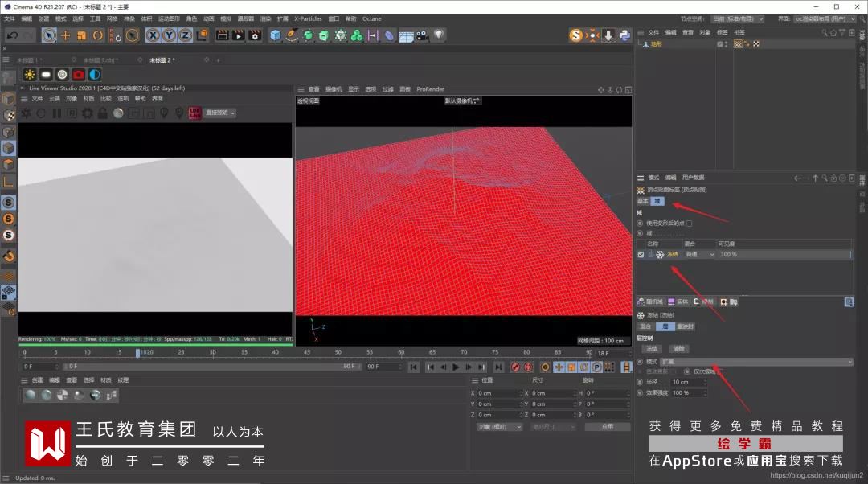Toggle Live Viewer lock resolution padlock
868x484 pixels.
pyautogui.click(x=102, y=113)
